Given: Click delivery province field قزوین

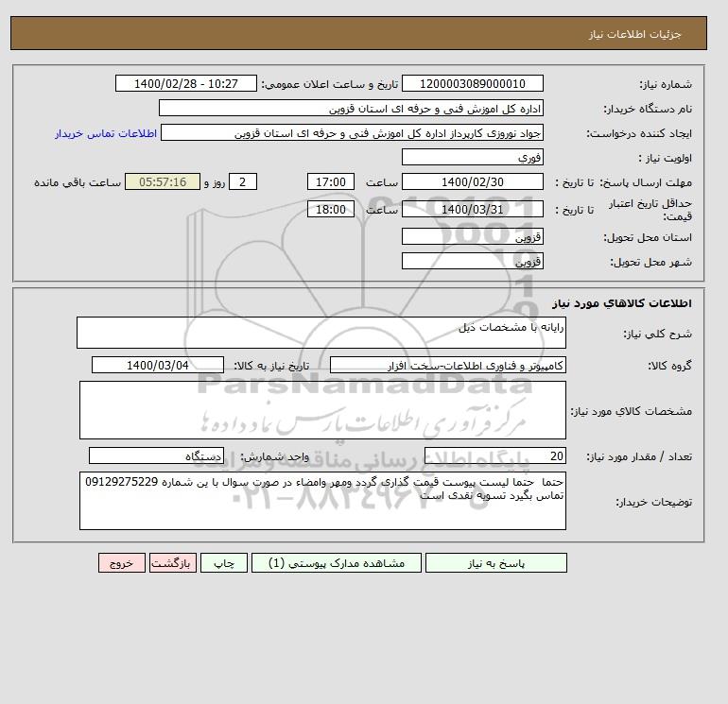Looking at the screenshot, I should [x=472, y=236].
